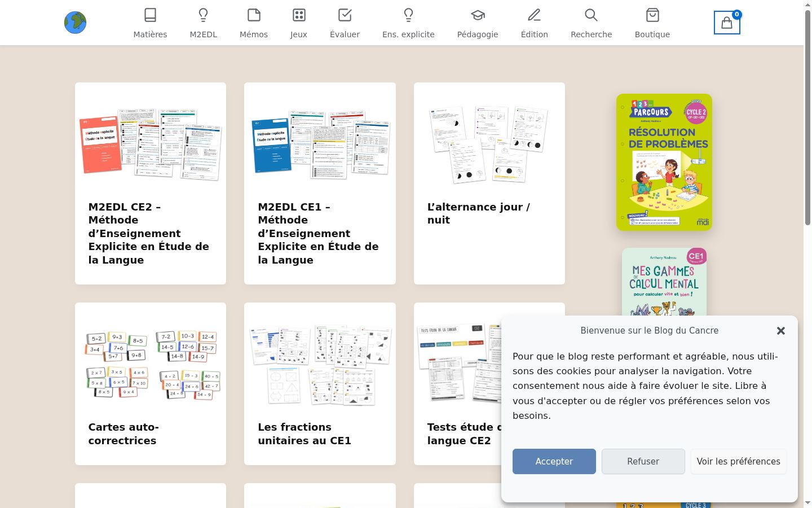Click the red M2EDL CE2 thumbnail
This screenshot has height=508, width=812.
click(x=151, y=144)
